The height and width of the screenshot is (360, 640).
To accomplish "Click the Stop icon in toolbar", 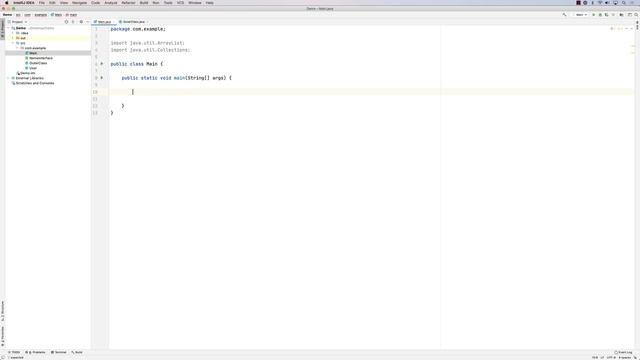I will click(613, 15).
